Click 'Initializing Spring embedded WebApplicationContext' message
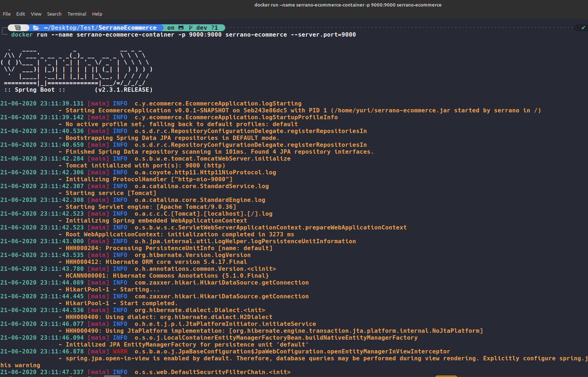This screenshot has width=588, height=377. click(x=156, y=220)
